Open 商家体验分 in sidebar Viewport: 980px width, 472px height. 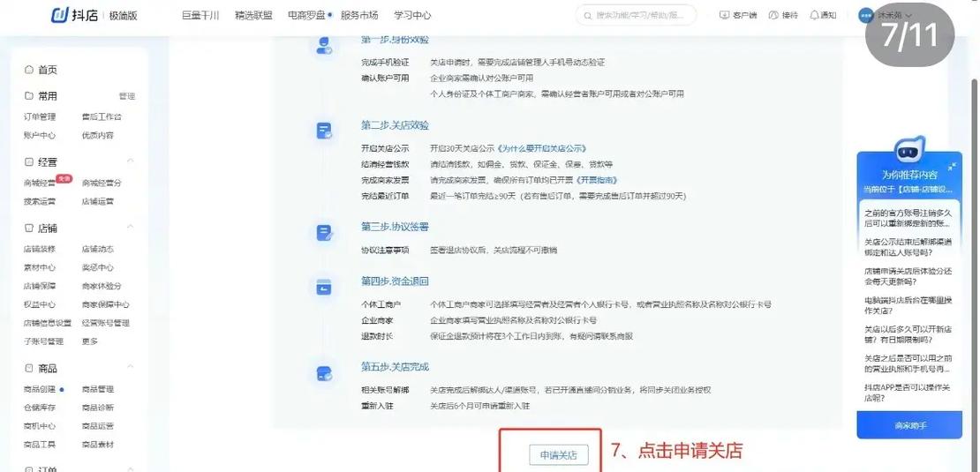[102, 286]
